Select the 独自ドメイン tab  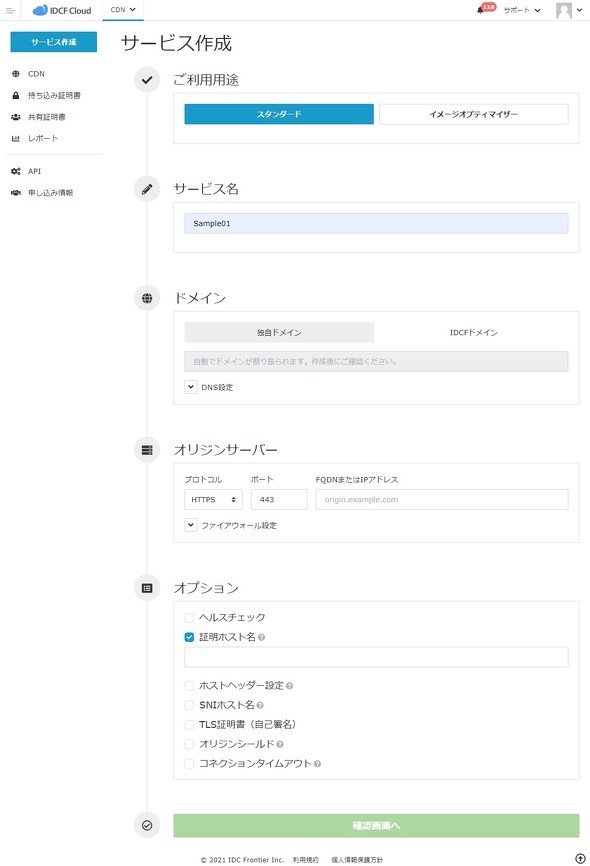[279, 332]
